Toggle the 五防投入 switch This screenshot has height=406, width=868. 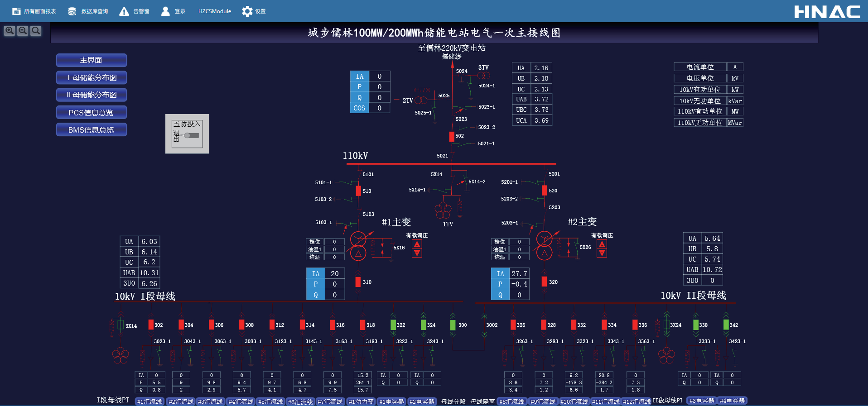coord(192,135)
